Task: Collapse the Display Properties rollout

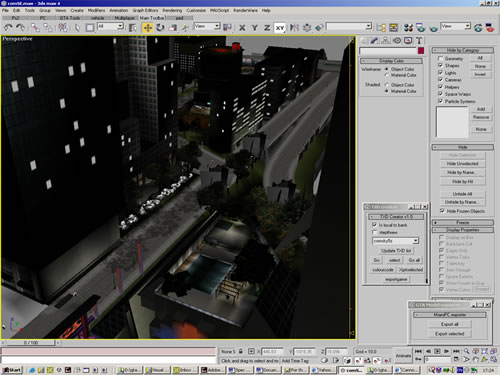Action: (x=463, y=230)
